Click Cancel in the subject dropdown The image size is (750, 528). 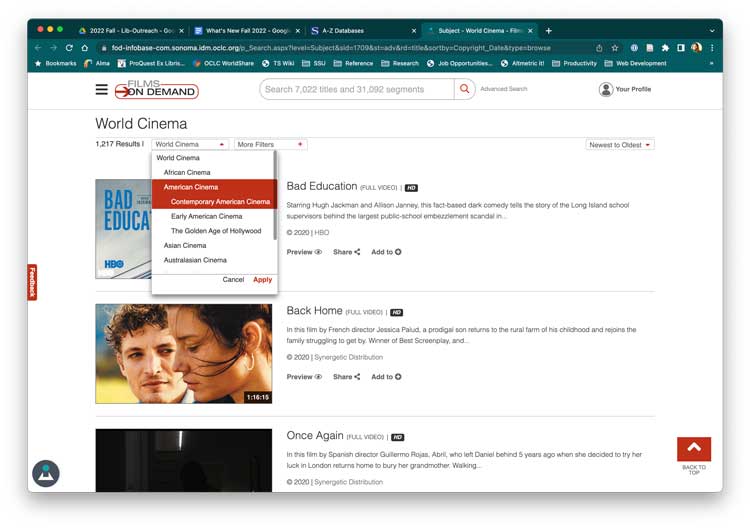point(233,280)
